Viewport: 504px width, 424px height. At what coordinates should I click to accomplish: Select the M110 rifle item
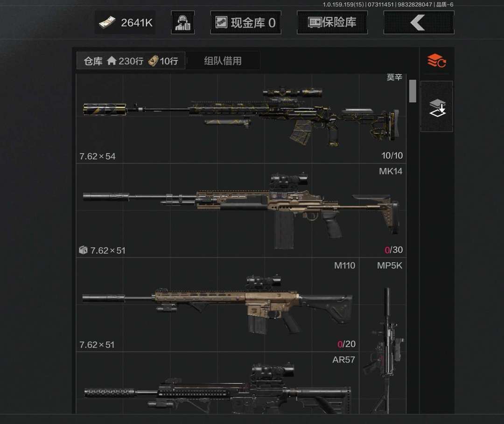tap(217, 305)
